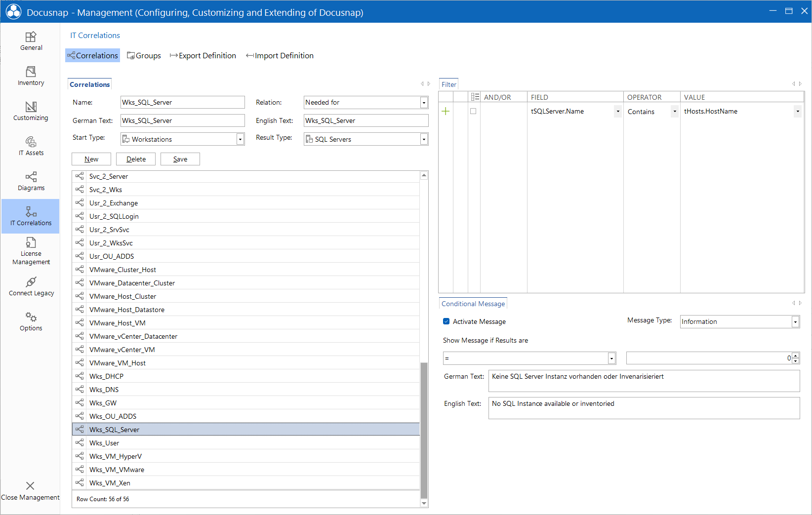Click the Correlations panel header tab
The height and width of the screenshot is (515, 812).
pos(89,84)
